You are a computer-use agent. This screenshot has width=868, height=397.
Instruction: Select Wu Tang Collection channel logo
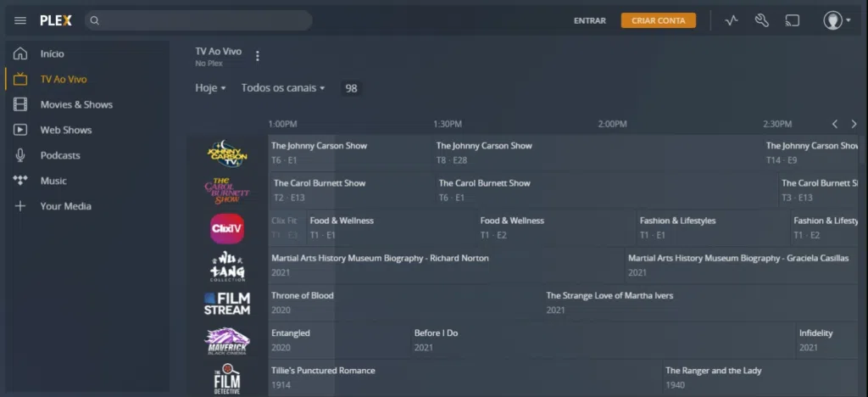(x=227, y=266)
